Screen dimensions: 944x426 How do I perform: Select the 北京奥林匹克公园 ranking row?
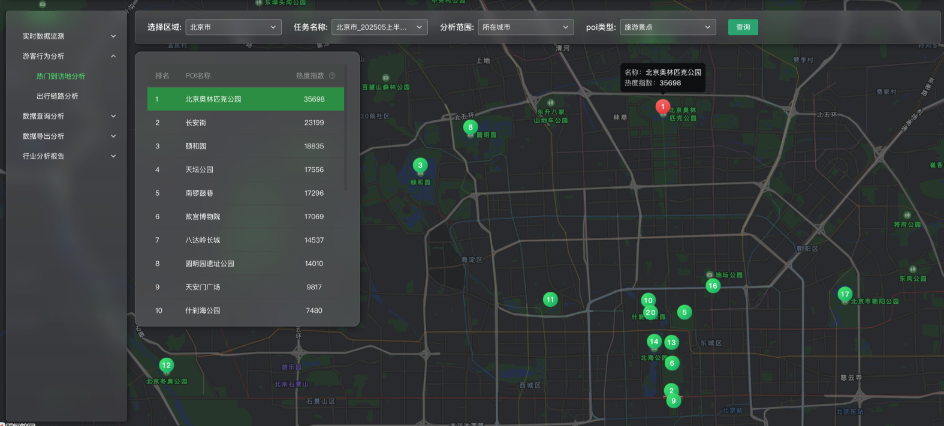point(246,99)
